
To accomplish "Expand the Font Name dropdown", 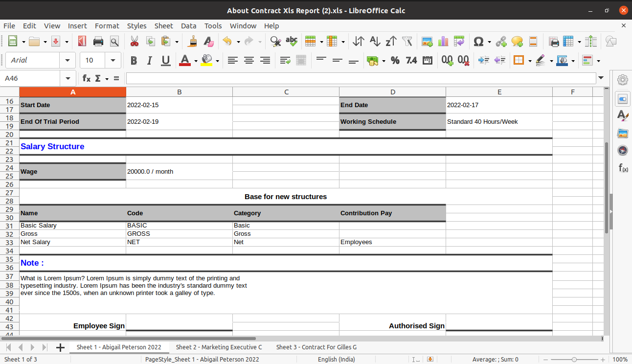I will pyautogui.click(x=67, y=60).
